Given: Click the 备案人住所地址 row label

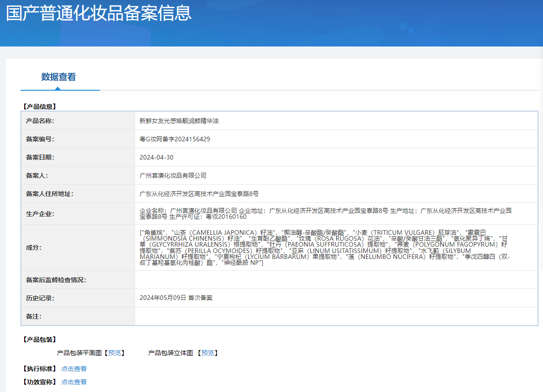Looking at the screenshot, I should (x=50, y=194).
